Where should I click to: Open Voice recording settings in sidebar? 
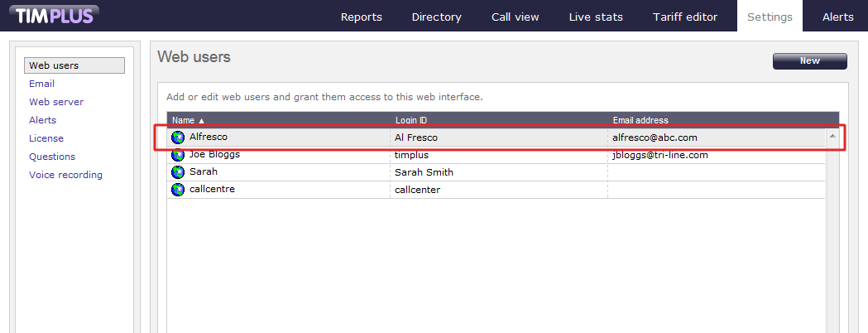65,175
